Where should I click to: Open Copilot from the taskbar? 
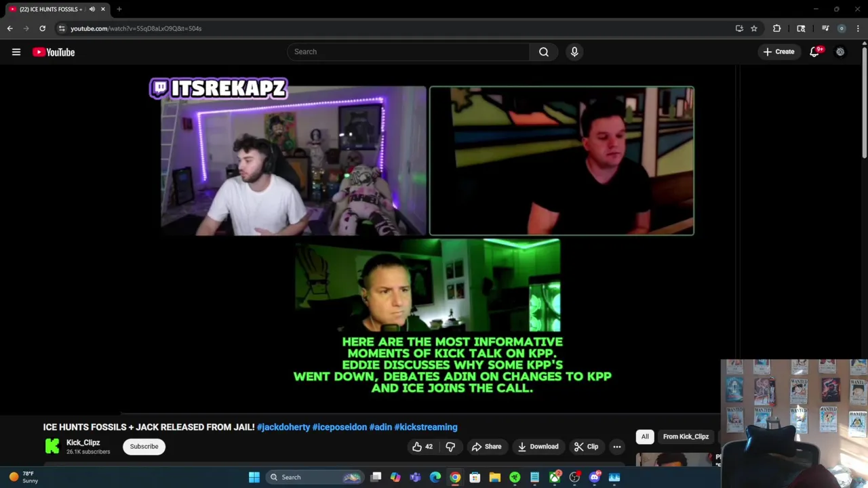tap(395, 477)
